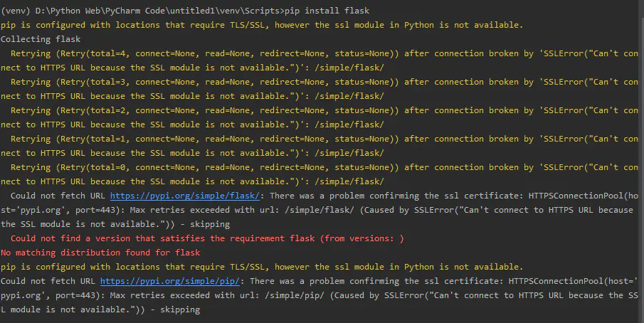
Task: Open the pypi.org/simple/pip/ hyperlink
Action: tap(170, 281)
